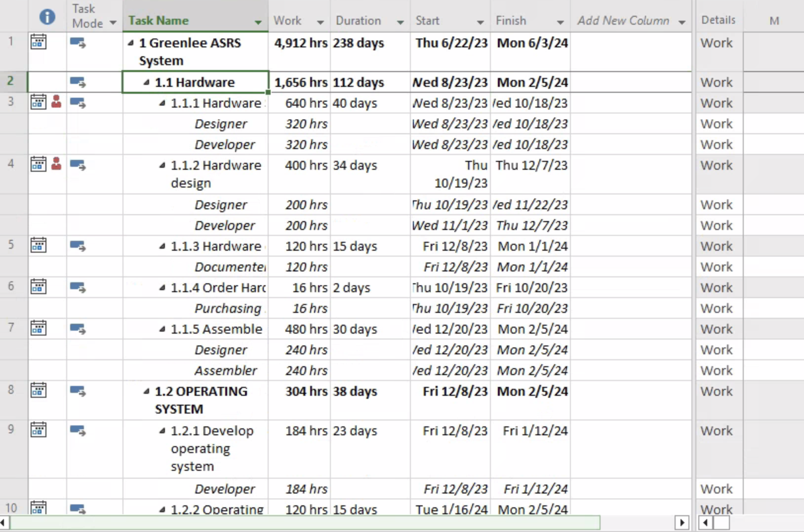Collapse the 1.1.2 Hardware design assignments

point(162,165)
